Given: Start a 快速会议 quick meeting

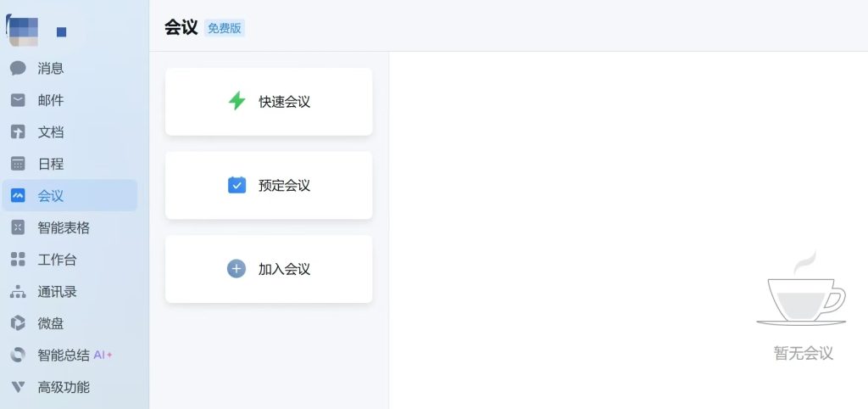Looking at the screenshot, I should click(269, 102).
